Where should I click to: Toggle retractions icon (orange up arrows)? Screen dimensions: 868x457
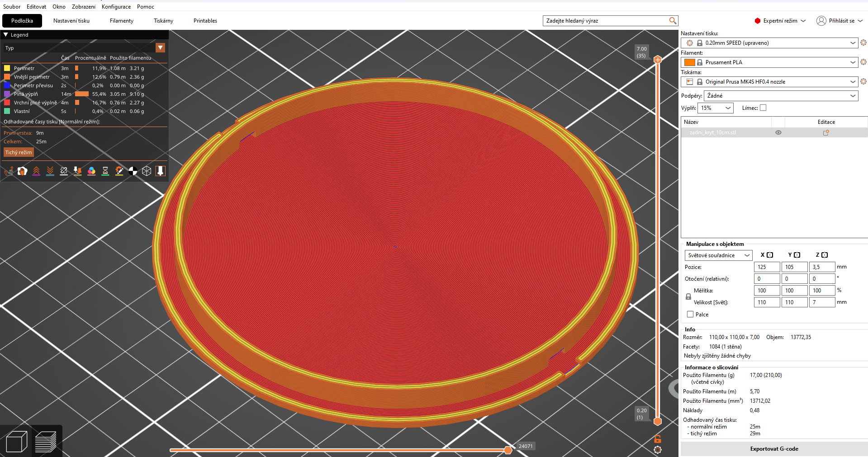(x=36, y=171)
